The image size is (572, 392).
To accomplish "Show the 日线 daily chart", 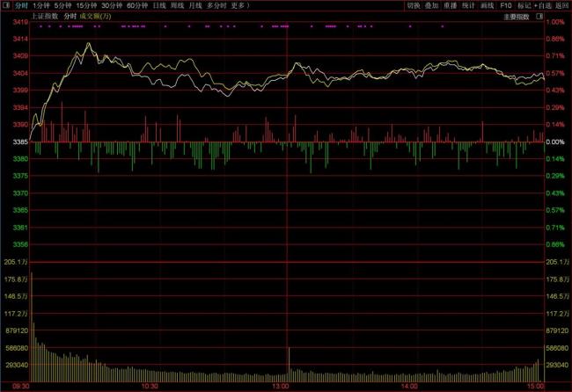I will (159, 5).
